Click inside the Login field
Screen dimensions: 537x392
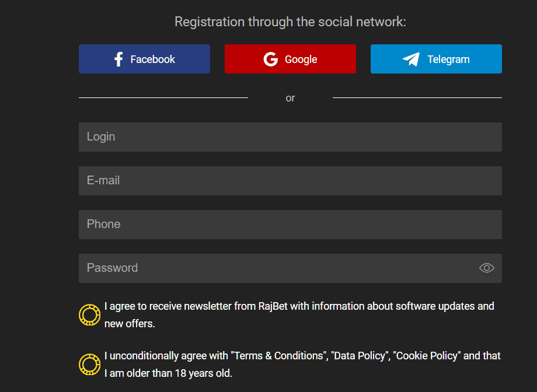click(290, 136)
